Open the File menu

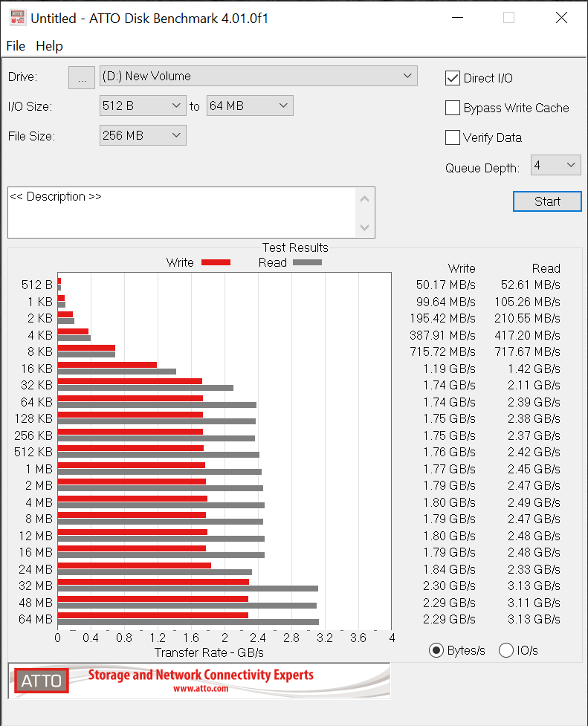(x=16, y=46)
